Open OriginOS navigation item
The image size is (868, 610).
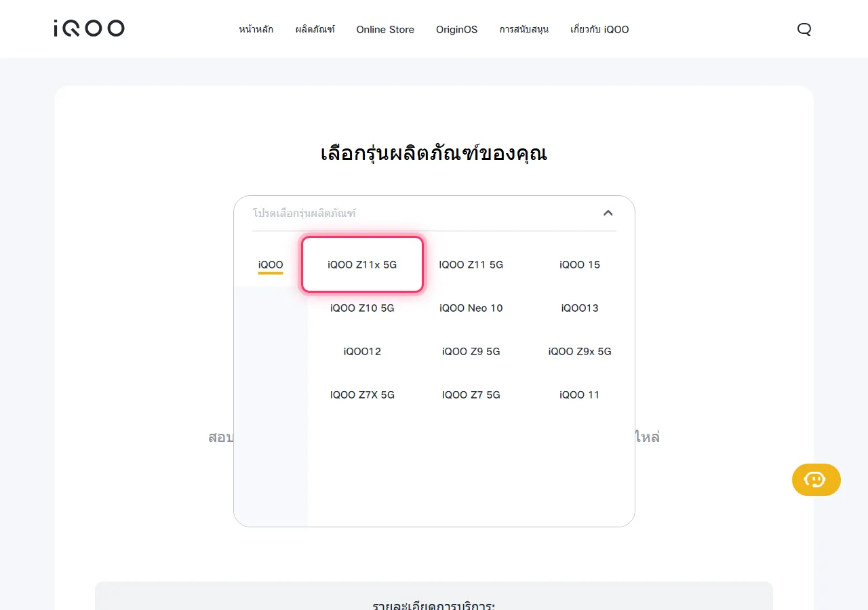pos(457,29)
